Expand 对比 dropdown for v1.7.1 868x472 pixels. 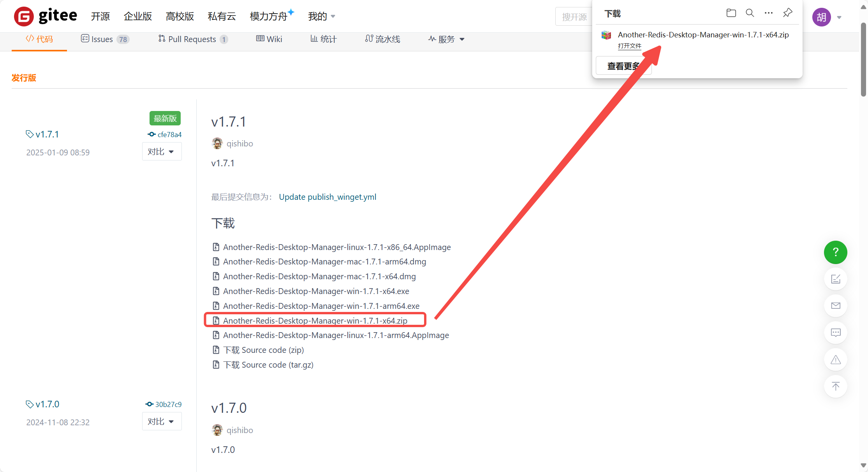coord(162,151)
